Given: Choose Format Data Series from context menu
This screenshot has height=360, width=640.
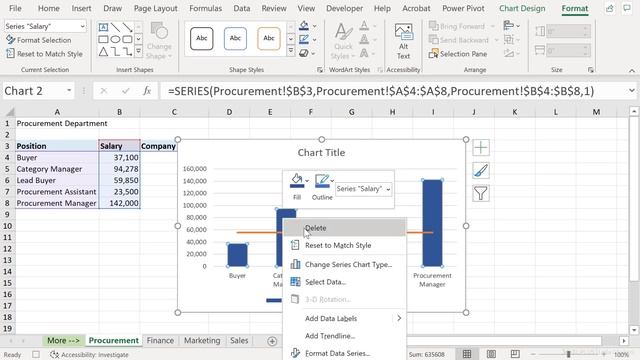Looking at the screenshot, I should coord(345,353).
